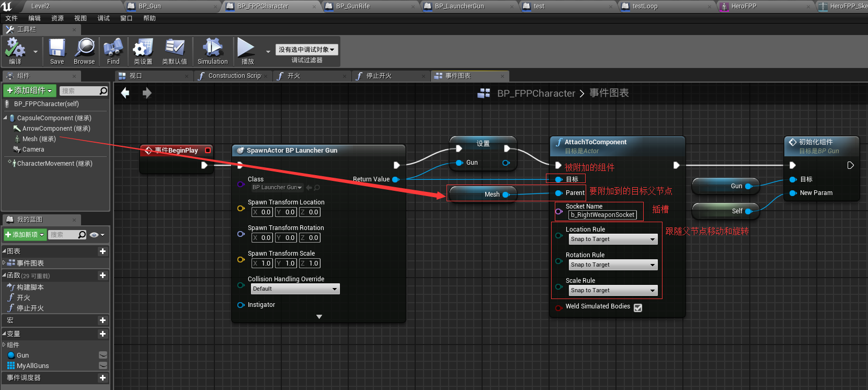This screenshot has height=390, width=868.
Task: Open the Collision Handling Override dropdown
Action: [x=295, y=289]
